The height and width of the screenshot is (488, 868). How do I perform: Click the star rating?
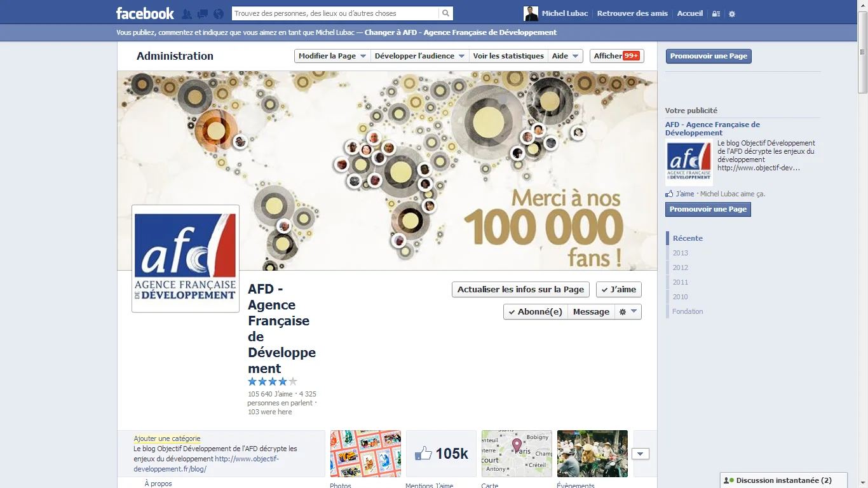click(x=273, y=381)
